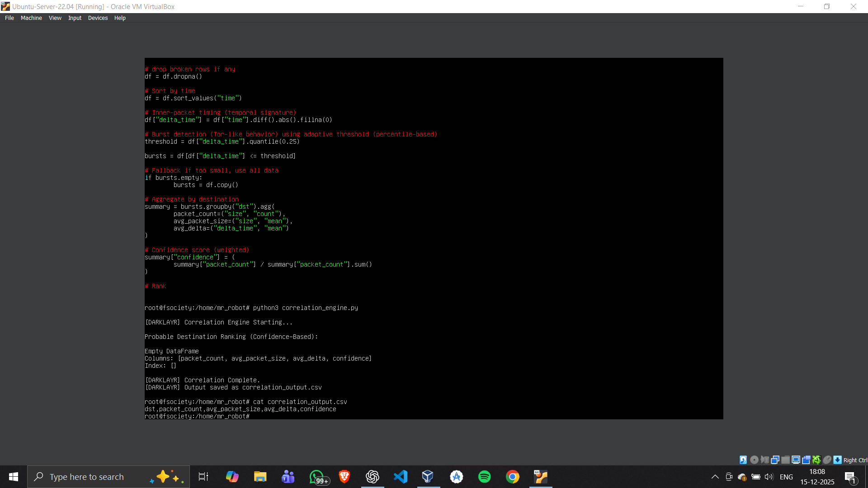This screenshot has width=868, height=488.
Task: Switch to ChatGPT app on taskbar
Action: pos(373,477)
